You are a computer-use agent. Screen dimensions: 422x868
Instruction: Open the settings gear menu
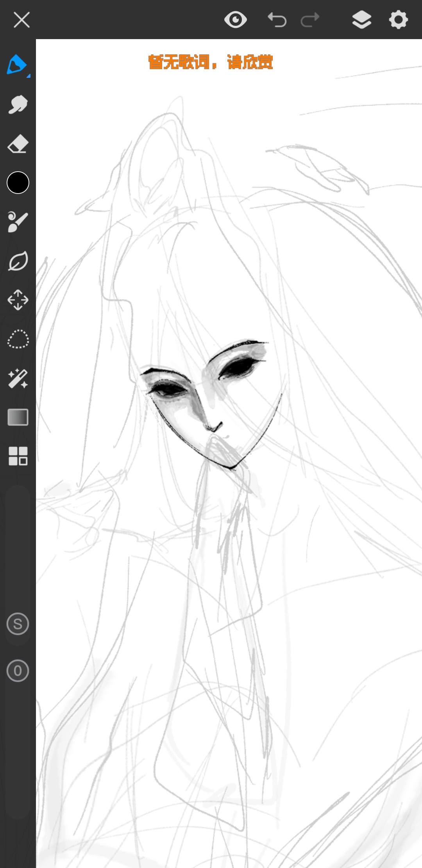tap(399, 20)
